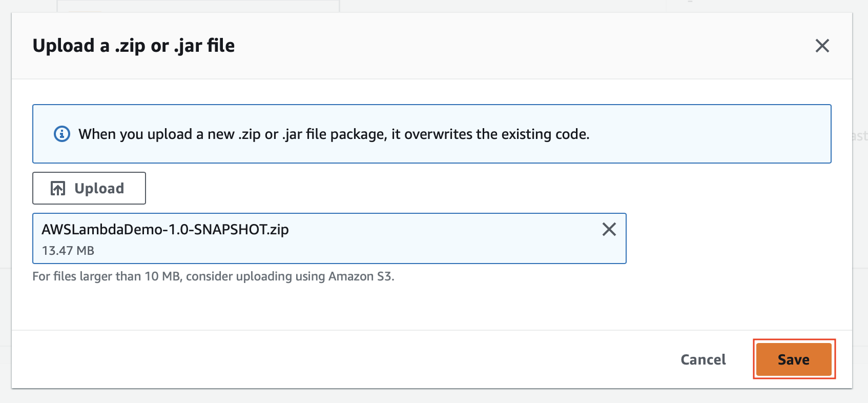868x403 pixels.
Task: Select the circled information symbol next to the warning
Action: point(61,134)
